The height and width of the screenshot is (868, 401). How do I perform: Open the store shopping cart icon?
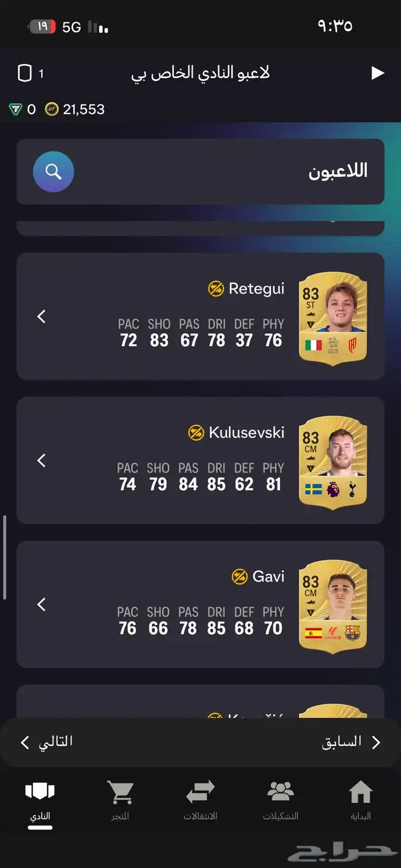click(x=120, y=792)
